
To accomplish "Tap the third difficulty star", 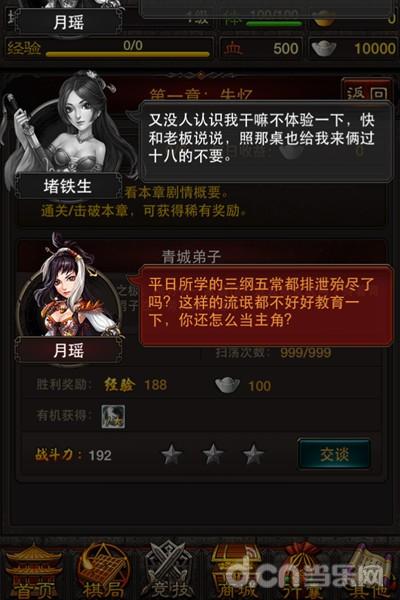I will (253, 454).
